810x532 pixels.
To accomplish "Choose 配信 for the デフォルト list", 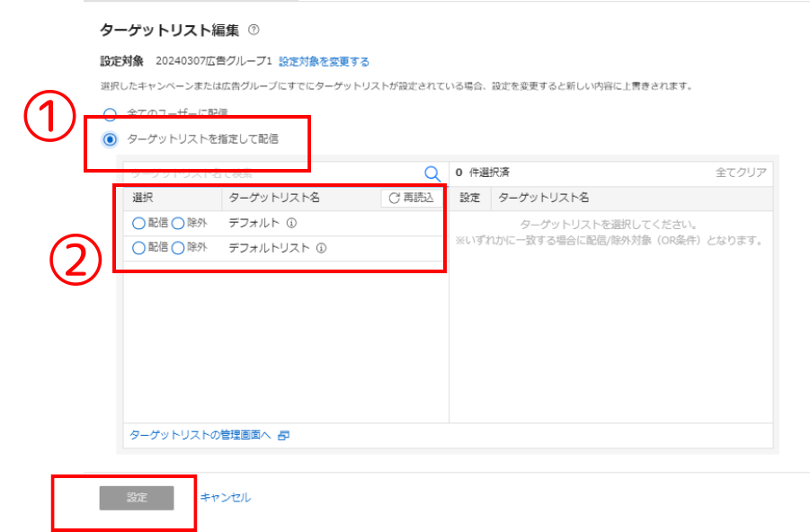I will [x=138, y=223].
